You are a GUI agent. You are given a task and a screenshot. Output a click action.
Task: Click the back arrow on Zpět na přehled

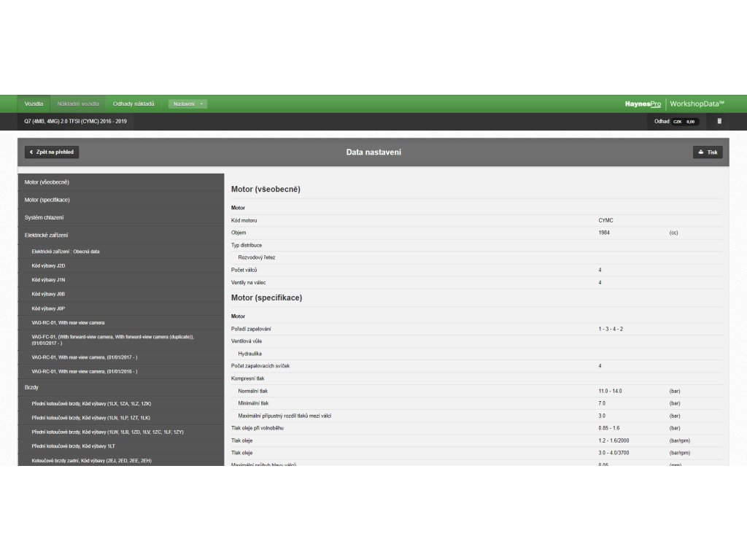click(31, 152)
